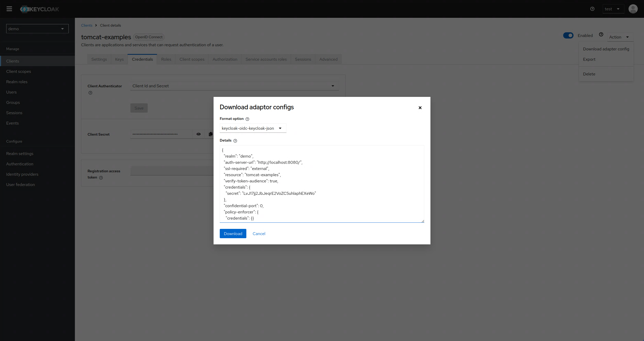The image size is (644, 341).
Task: Click the Client Authenticator help icon
Action: click(90, 93)
